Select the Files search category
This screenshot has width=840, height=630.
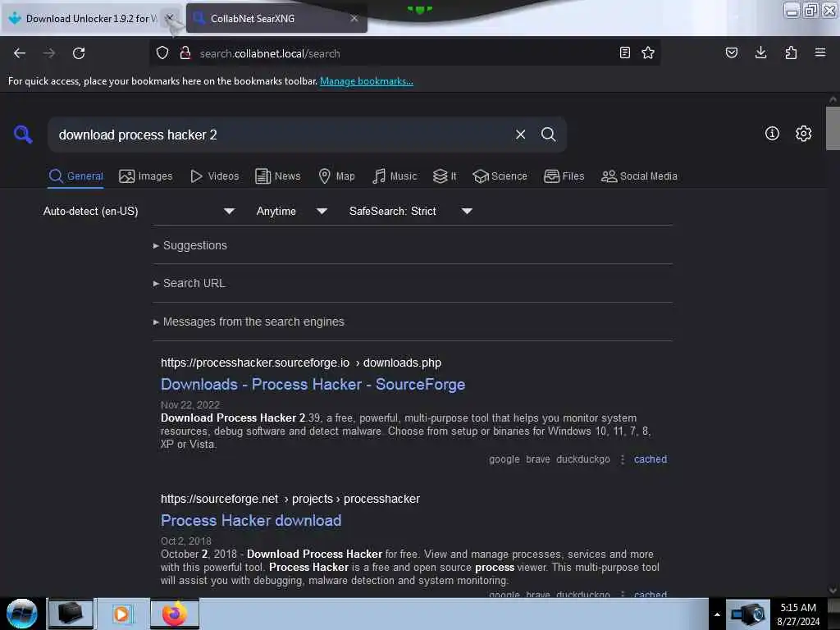(x=564, y=176)
